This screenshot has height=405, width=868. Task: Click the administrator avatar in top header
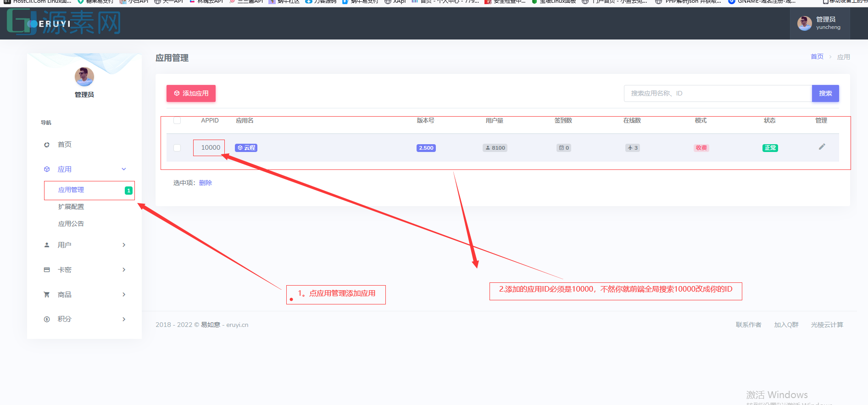[804, 23]
